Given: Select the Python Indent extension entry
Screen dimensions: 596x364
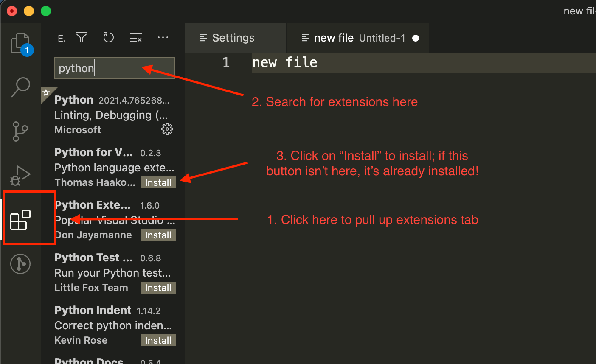Looking at the screenshot, I should pos(114,325).
